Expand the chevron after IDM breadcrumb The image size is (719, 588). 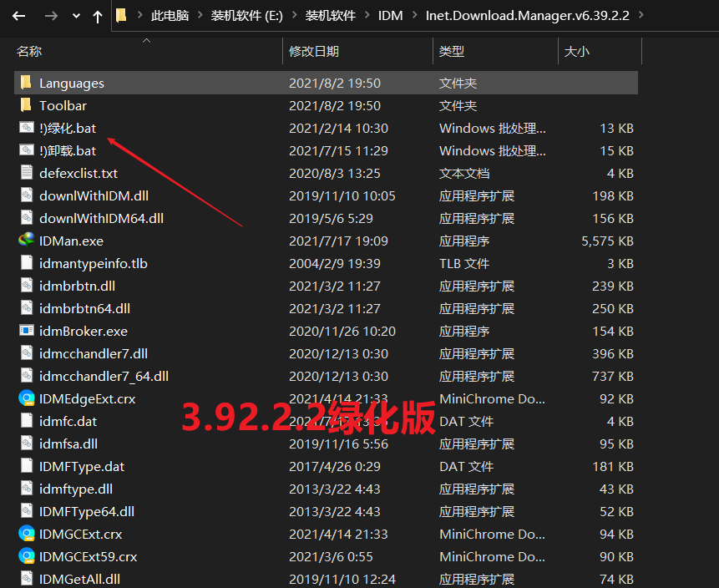pyautogui.click(x=413, y=16)
